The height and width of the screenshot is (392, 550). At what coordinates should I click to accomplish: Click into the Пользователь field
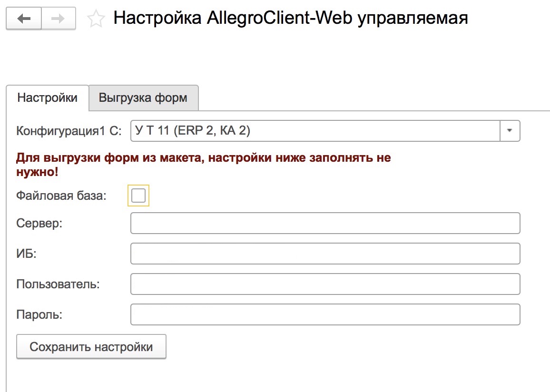(325, 284)
